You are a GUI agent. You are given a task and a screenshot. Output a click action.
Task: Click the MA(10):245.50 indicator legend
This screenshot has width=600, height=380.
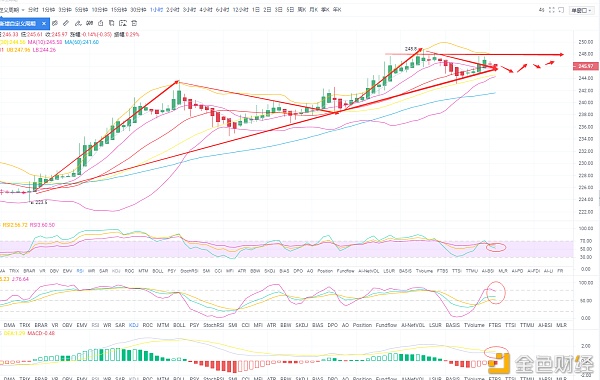[46, 42]
